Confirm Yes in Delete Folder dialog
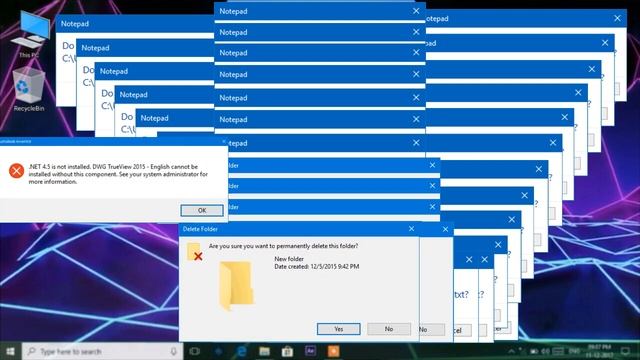This screenshot has width=640, height=360. click(x=339, y=329)
